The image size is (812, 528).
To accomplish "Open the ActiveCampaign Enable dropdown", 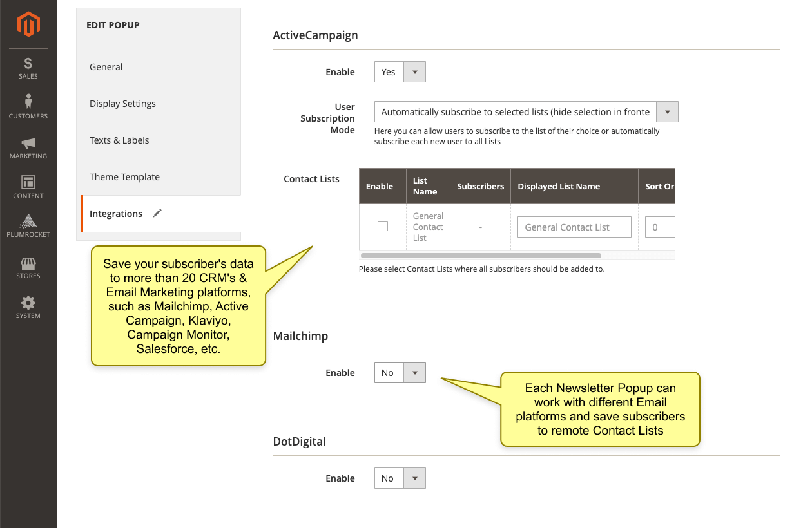I will pyautogui.click(x=400, y=72).
